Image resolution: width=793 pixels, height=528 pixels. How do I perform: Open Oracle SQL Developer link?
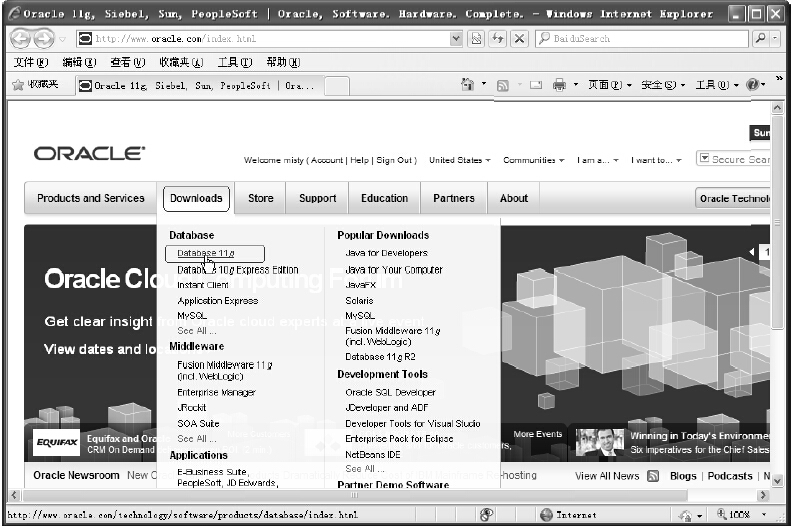pyautogui.click(x=390, y=392)
